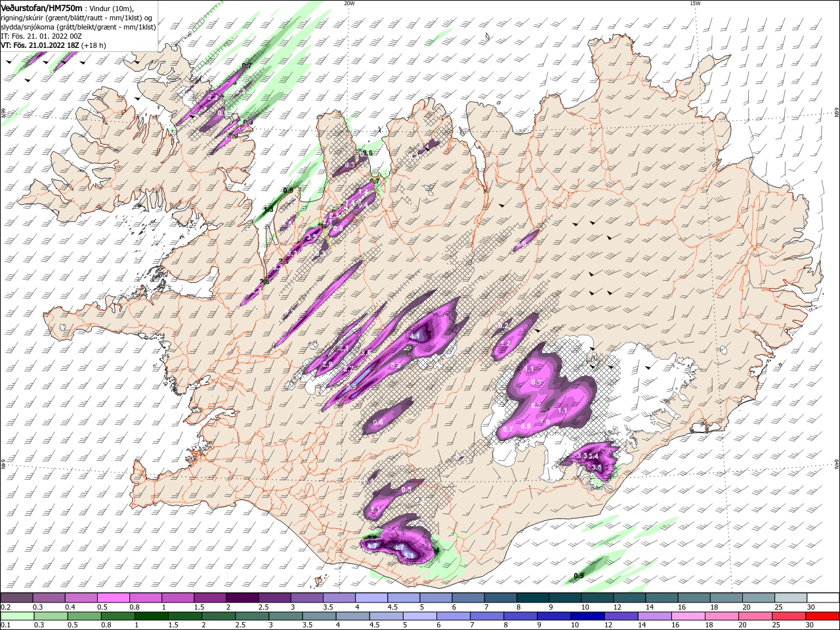This screenshot has height=630, width=840.
Task: Click the 'VT: Fös. 21.01.2022 18Z' valid time
Action: (41, 45)
